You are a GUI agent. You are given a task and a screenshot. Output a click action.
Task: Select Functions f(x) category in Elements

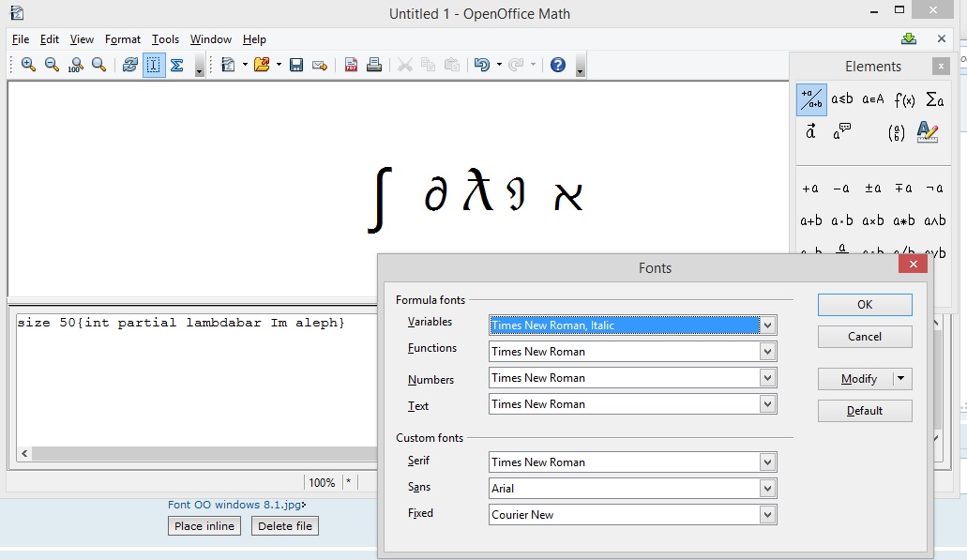click(x=904, y=99)
